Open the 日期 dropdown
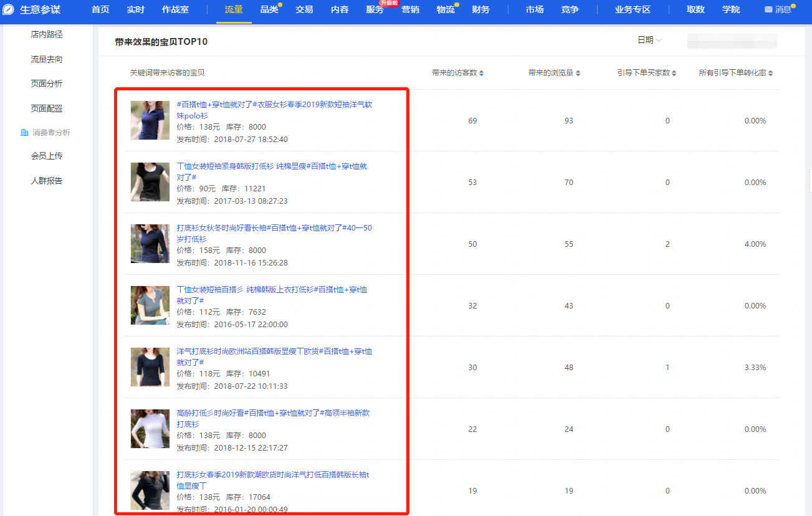This screenshot has height=516, width=812. 649,40
